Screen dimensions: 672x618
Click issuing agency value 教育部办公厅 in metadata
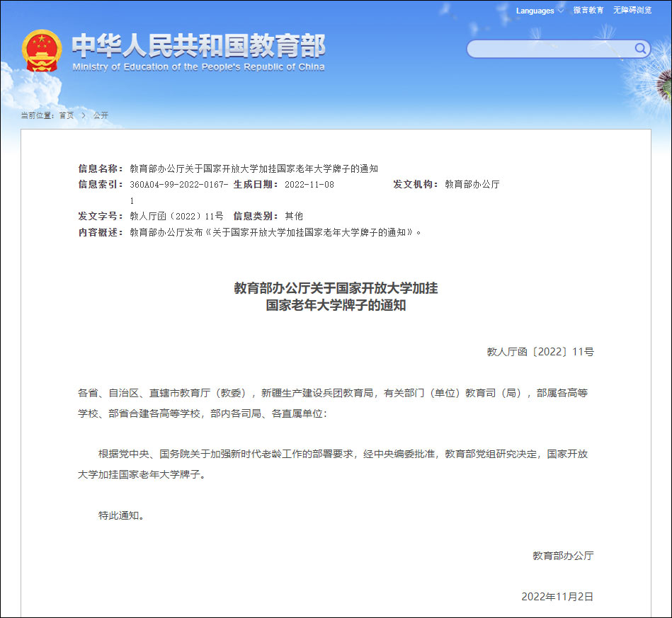[x=472, y=185]
